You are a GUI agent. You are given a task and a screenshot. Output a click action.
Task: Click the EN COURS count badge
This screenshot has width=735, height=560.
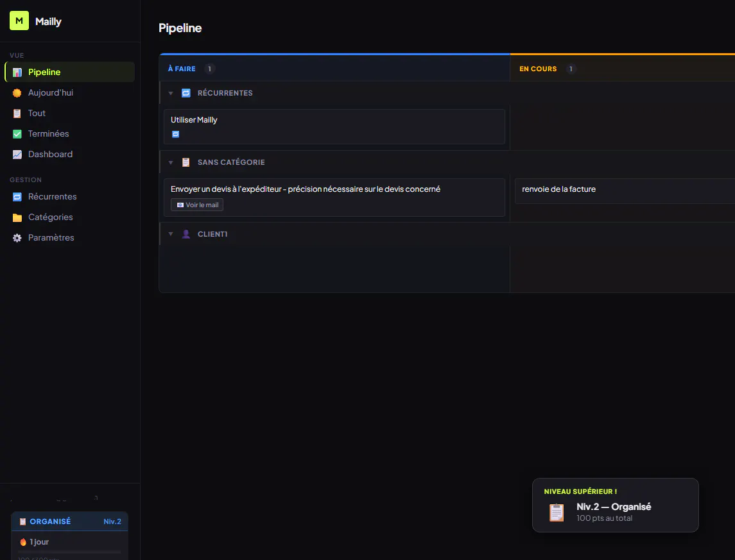click(x=571, y=69)
